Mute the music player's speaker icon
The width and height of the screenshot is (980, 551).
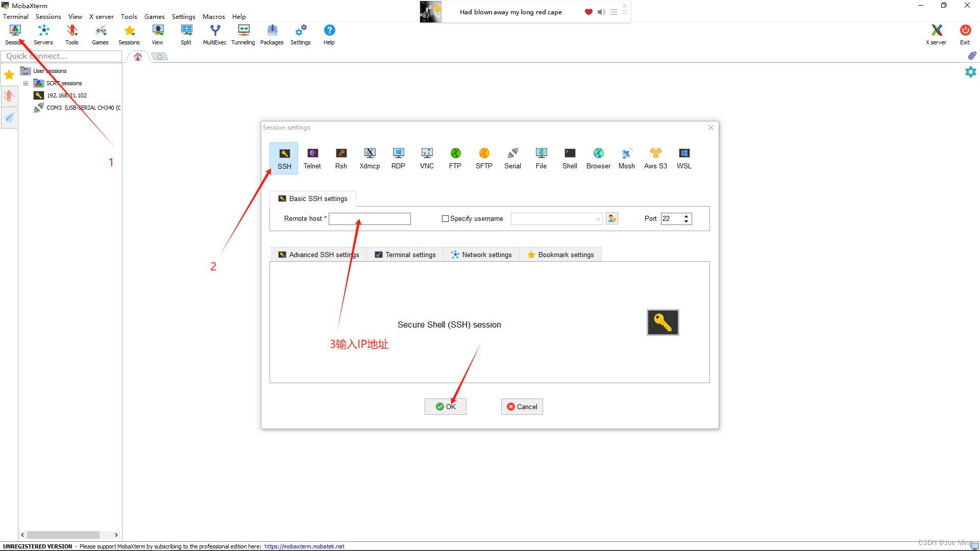click(x=601, y=12)
